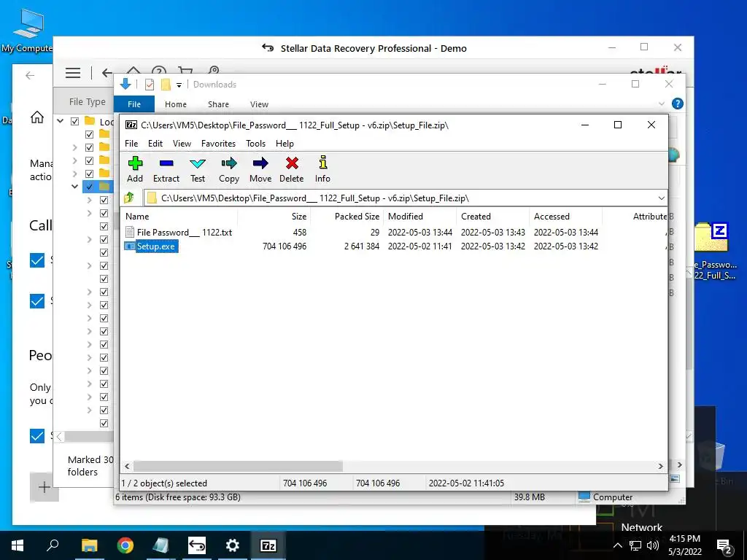Screen dimensions: 747x560
Task: Click the File Password txt document icon
Action: click(x=130, y=233)
